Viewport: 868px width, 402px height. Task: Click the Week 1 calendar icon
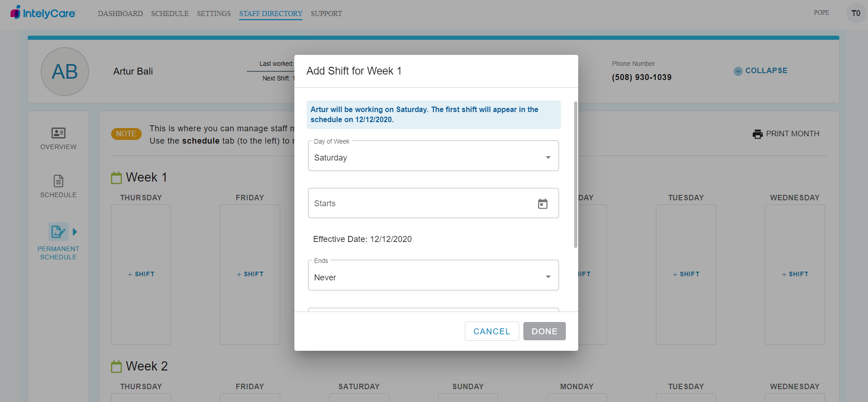pyautogui.click(x=117, y=178)
